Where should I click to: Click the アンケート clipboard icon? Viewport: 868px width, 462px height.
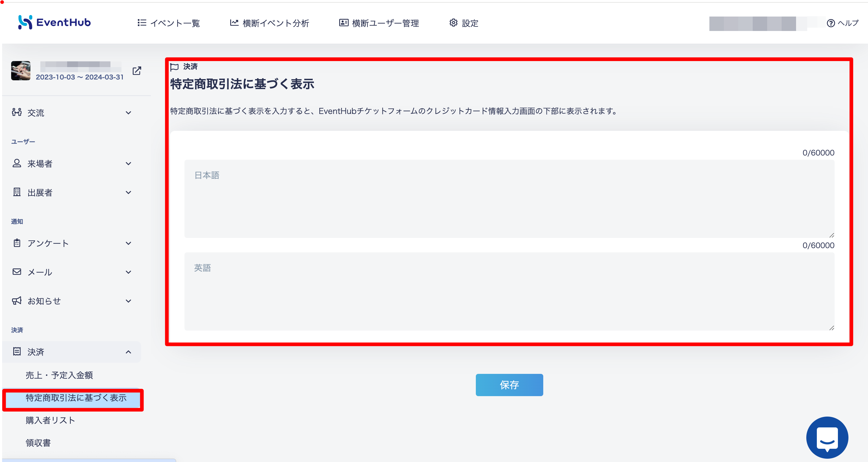point(17,243)
